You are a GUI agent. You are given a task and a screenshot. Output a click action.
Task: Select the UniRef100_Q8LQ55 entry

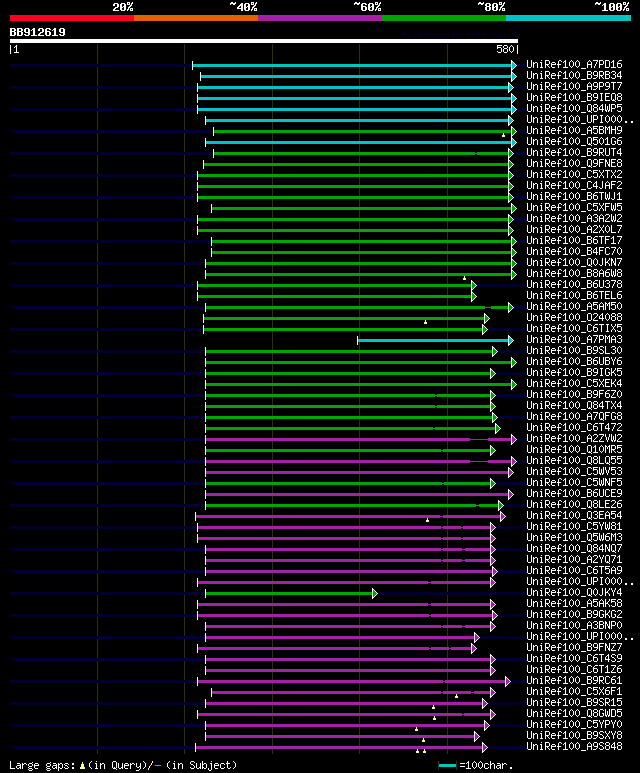(574, 460)
